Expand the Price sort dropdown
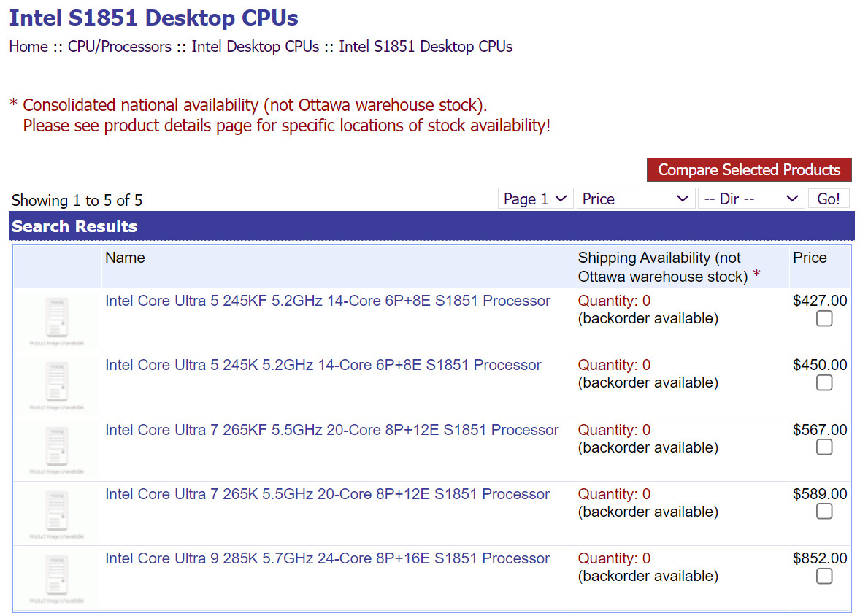Screen dimensions: 860x616 pos(635,199)
